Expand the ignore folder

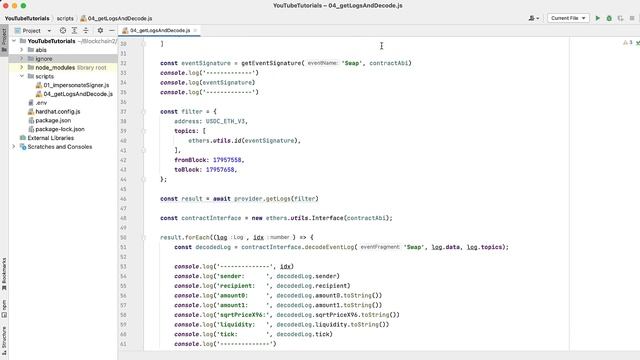pyautogui.click(x=22, y=59)
